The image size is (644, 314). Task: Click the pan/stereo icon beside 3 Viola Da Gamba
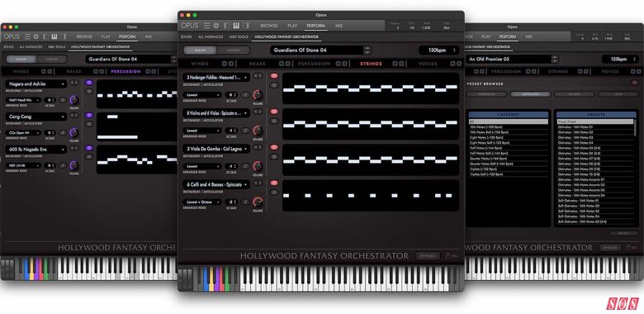pos(258,147)
